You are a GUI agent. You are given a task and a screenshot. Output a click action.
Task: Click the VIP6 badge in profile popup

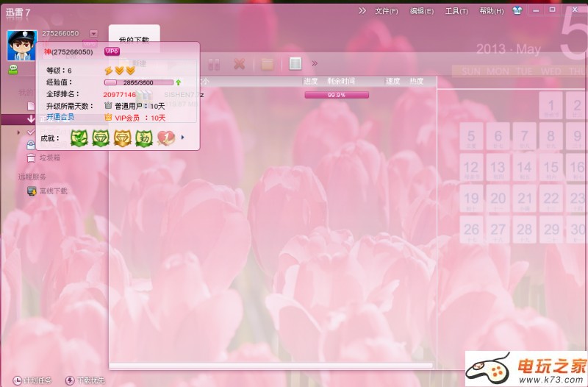pyautogui.click(x=112, y=52)
